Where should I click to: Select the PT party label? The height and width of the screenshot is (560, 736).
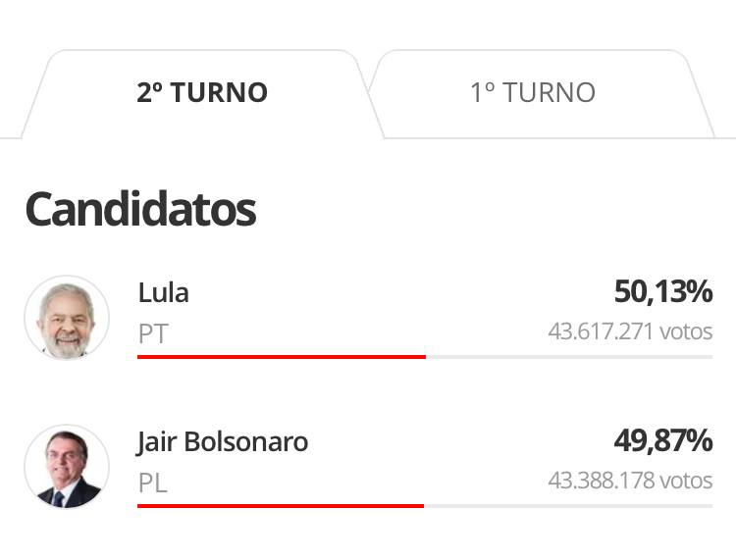click(x=153, y=333)
